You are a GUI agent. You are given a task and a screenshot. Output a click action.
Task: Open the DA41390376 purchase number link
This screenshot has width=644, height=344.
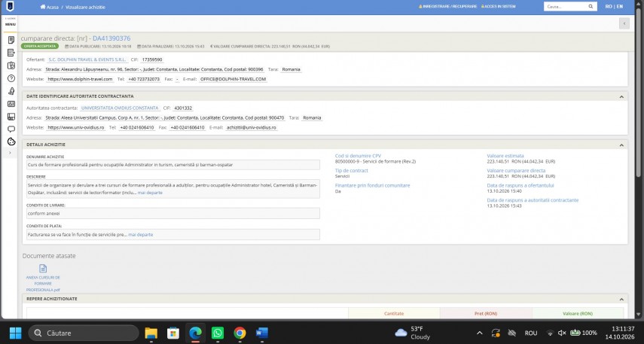111,38
